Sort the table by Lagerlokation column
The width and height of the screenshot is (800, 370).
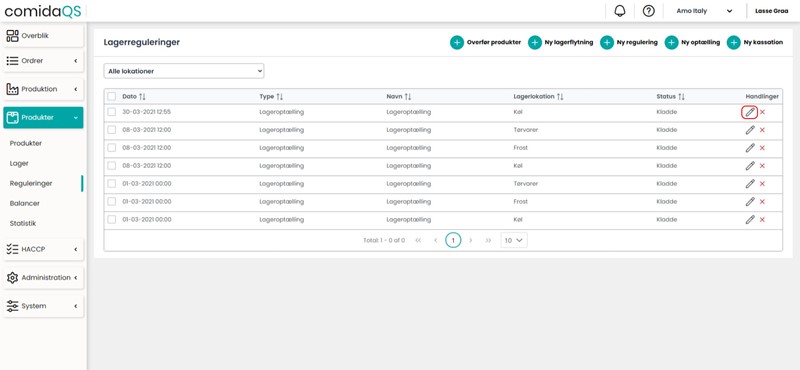click(560, 96)
